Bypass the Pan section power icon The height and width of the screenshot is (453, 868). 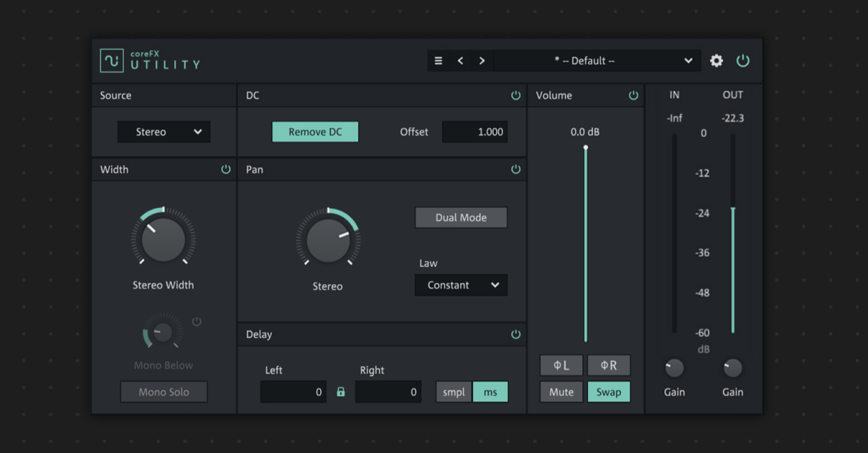point(516,170)
